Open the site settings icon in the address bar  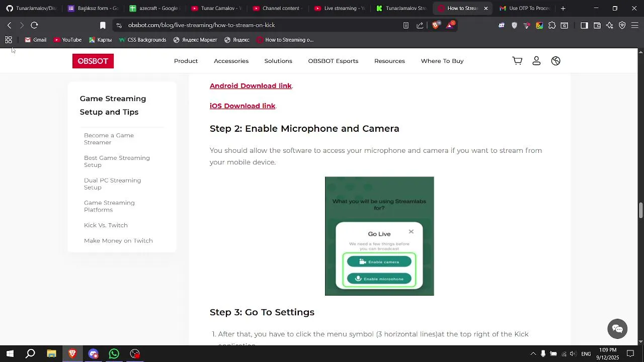click(x=118, y=25)
